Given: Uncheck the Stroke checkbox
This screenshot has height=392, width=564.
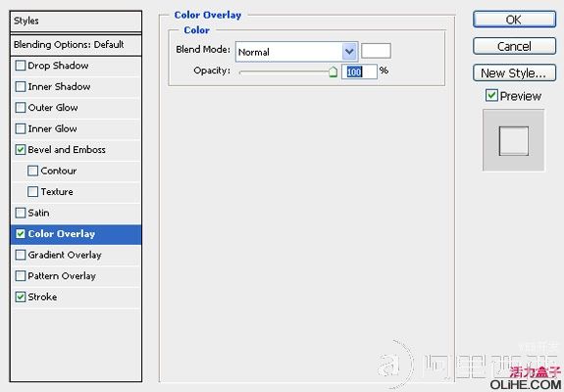Looking at the screenshot, I should pos(21,297).
